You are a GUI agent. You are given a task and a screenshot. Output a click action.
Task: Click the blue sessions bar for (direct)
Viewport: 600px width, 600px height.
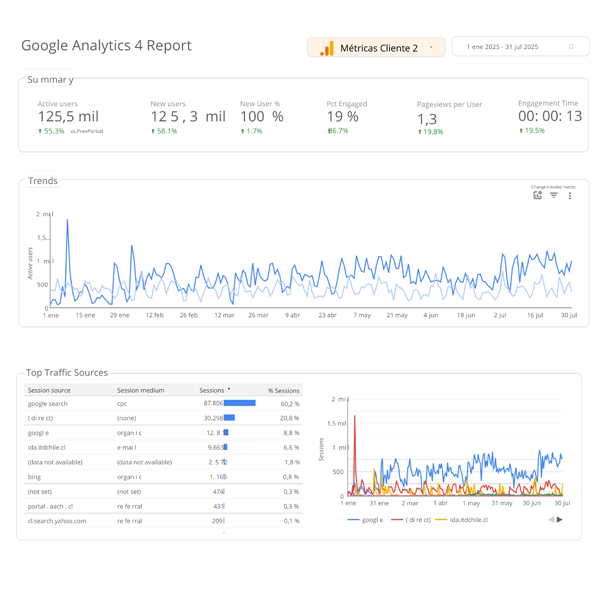[x=229, y=418]
